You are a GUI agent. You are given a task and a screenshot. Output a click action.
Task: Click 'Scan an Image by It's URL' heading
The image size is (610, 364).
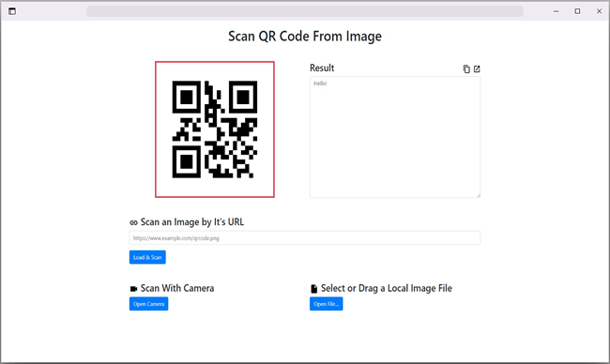192,222
